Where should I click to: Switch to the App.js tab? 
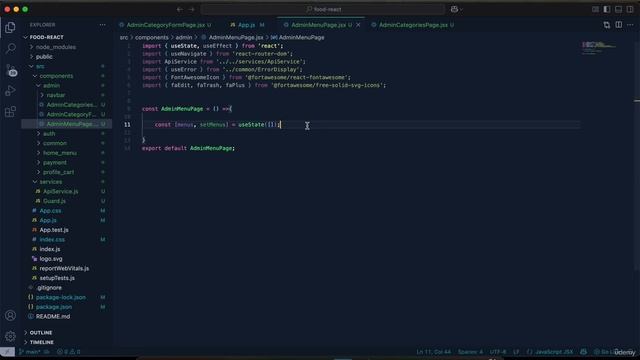click(247, 25)
